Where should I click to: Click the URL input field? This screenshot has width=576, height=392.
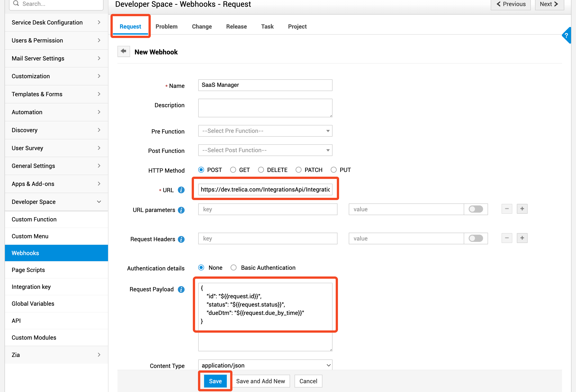265,189
